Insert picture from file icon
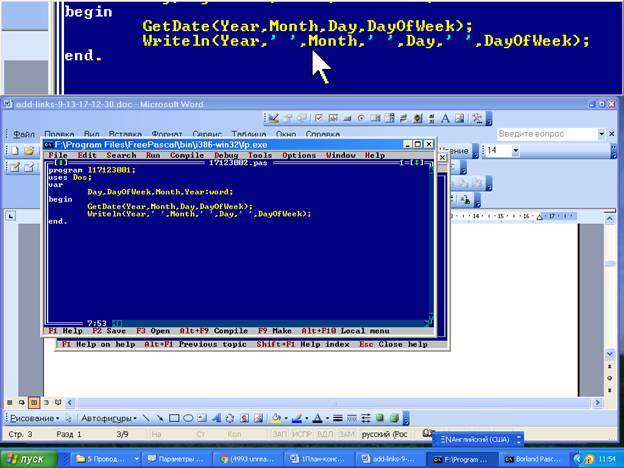 click(258, 418)
